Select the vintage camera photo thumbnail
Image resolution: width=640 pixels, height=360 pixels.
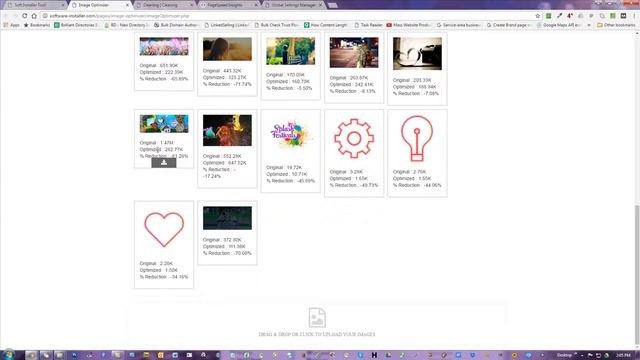(x=417, y=53)
